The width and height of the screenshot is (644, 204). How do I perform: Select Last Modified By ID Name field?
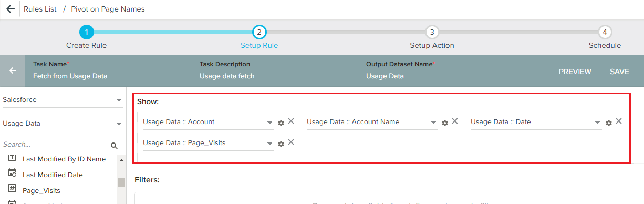64,159
